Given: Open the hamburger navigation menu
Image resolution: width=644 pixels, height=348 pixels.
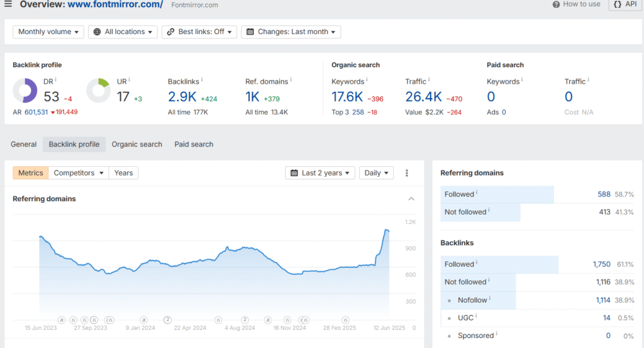Looking at the screenshot, I should coord(8,4).
